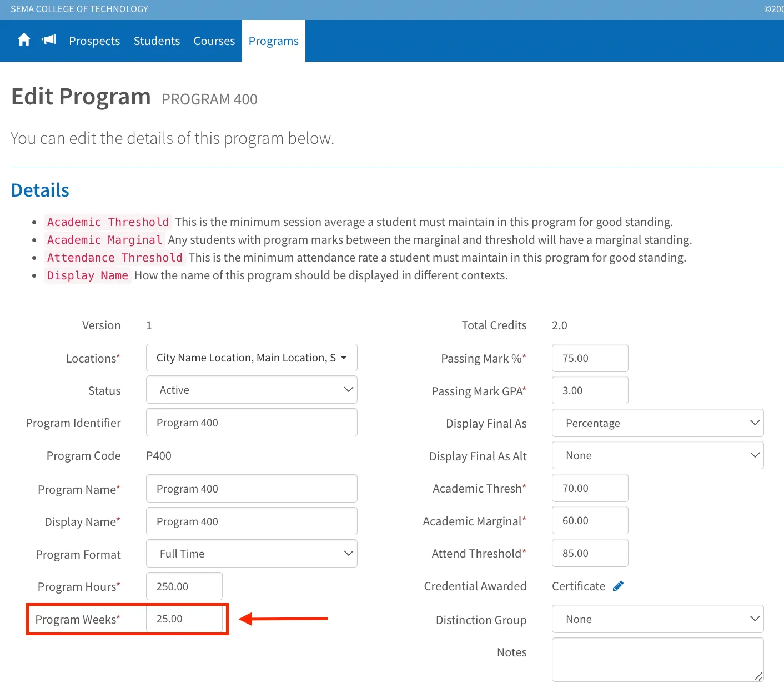The width and height of the screenshot is (784, 693).
Task: Click the Display Name help term
Action: [88, 275]
